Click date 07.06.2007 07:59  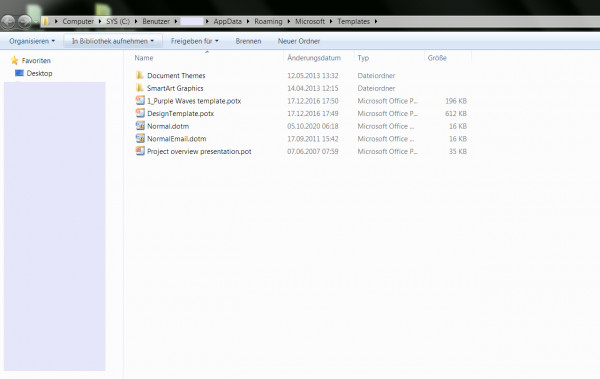(313, 151)
